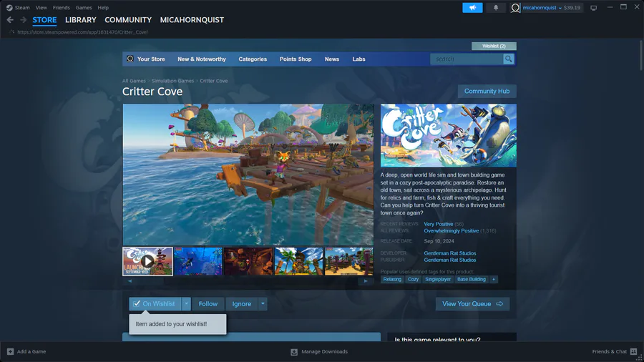
Task: Click the store page URL bar
Action: tap(82, 32)
